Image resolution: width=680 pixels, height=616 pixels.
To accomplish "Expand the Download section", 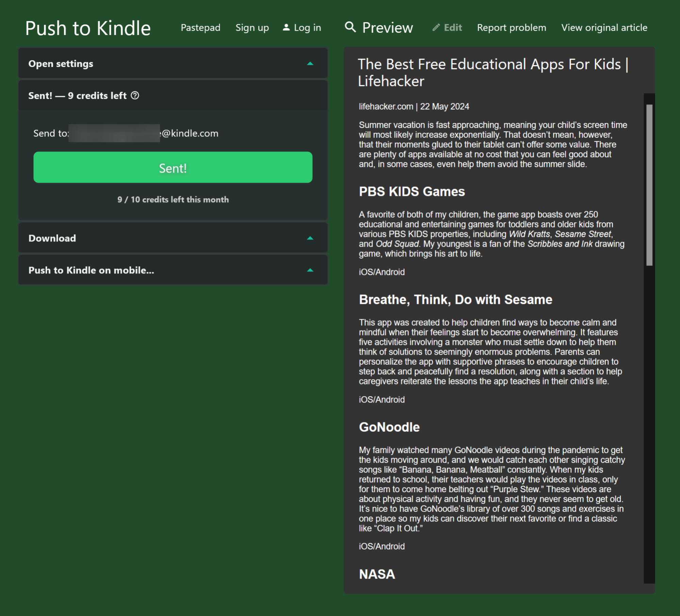I will click(172, 238).
